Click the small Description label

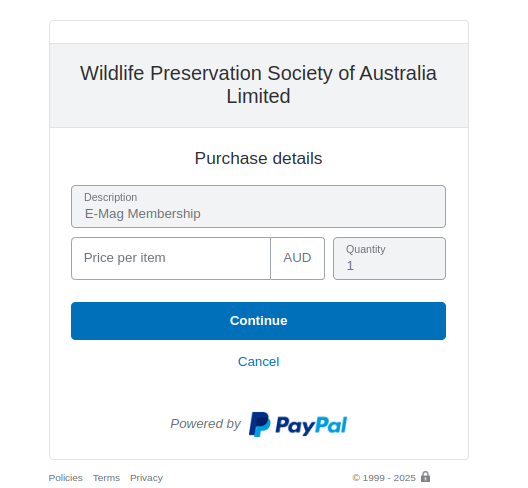(110, 197)
